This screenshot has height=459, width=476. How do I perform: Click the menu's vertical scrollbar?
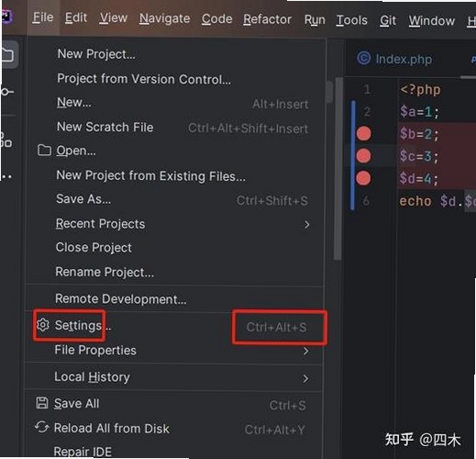tap(338, 168)
